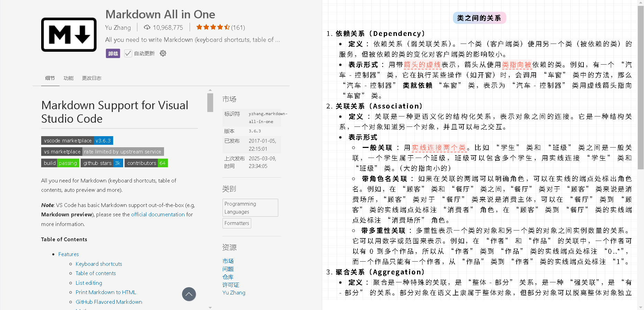
Task: Click the publish date 2017-01-05
Action: click(x=262, y=145)
